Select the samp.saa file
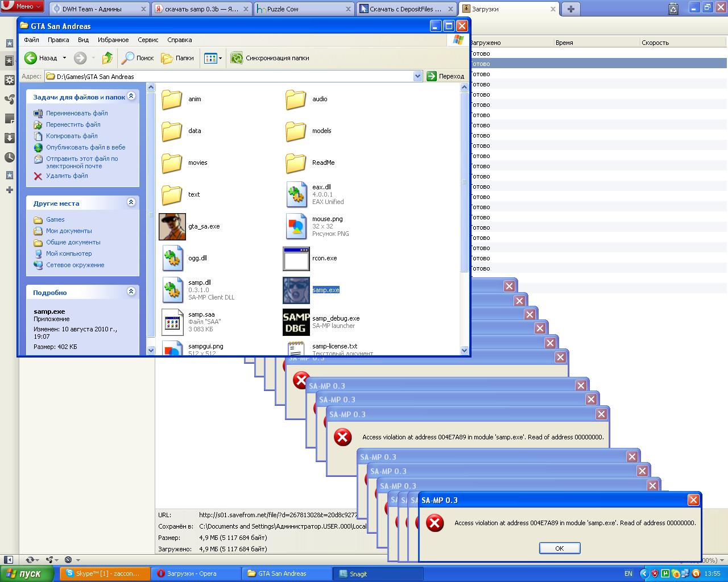The width and height of the screenshot is (728, 582). tap(172, 322)
